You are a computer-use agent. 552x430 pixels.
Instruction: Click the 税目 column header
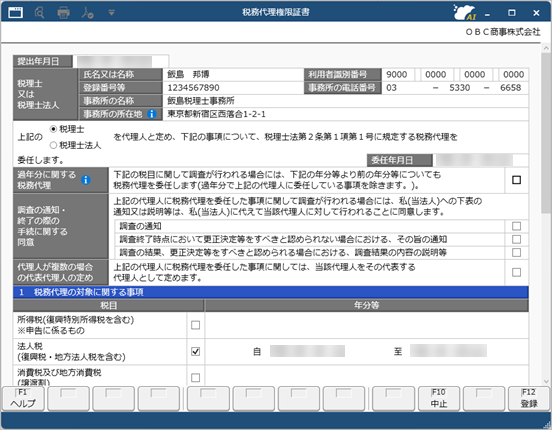108,305
